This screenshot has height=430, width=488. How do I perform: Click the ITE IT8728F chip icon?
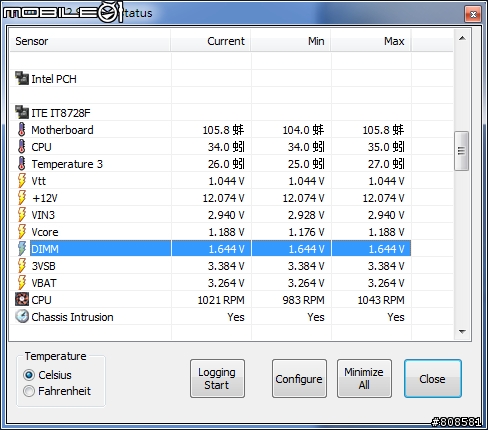click(x=22, y=112)
